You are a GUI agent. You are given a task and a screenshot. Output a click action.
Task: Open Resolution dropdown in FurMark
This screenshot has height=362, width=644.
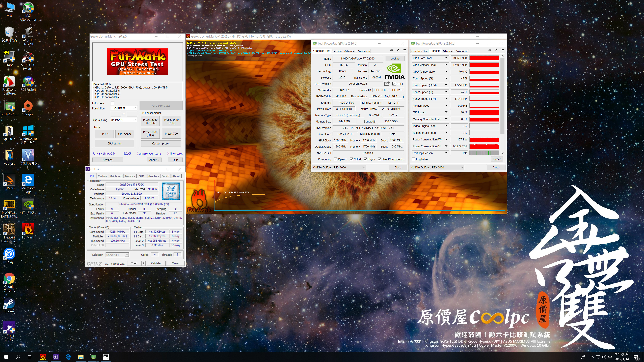(x=124, y=108)
